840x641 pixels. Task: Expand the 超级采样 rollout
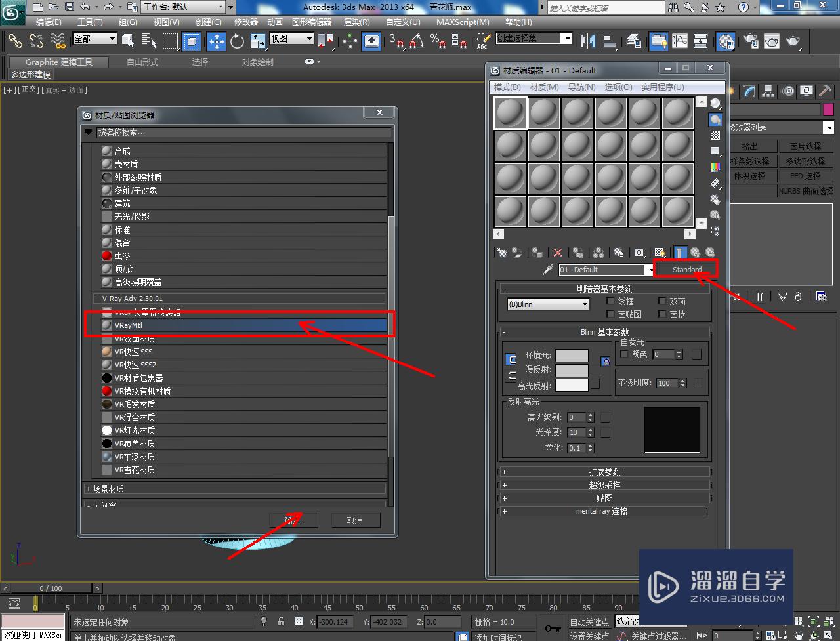click(x=605, y=485)
